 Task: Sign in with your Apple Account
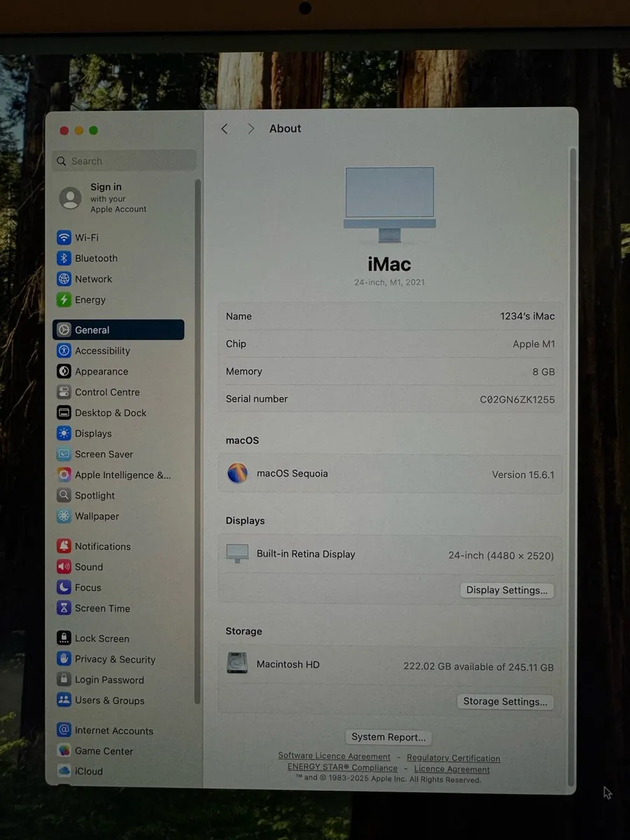(x=103, y=198)
